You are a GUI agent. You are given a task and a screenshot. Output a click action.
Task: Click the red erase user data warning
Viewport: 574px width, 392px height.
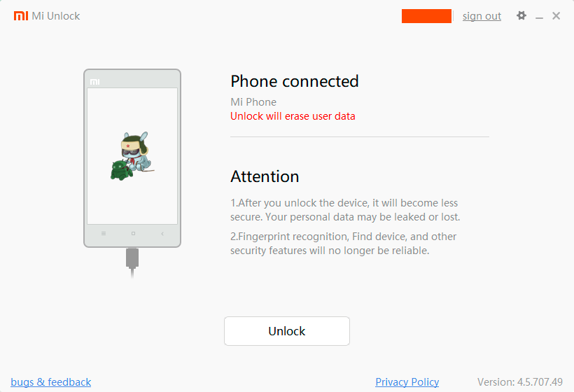(x=293, y=116)
